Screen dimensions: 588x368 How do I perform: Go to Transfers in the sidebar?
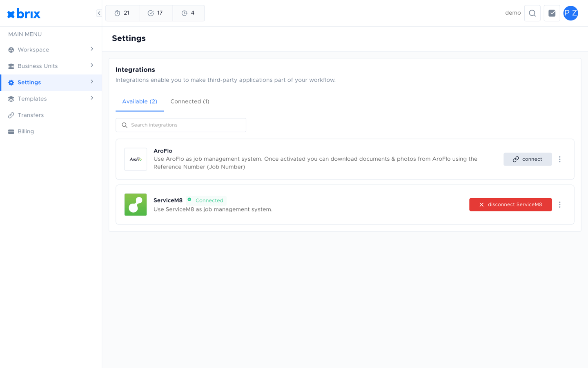point(51,115)
